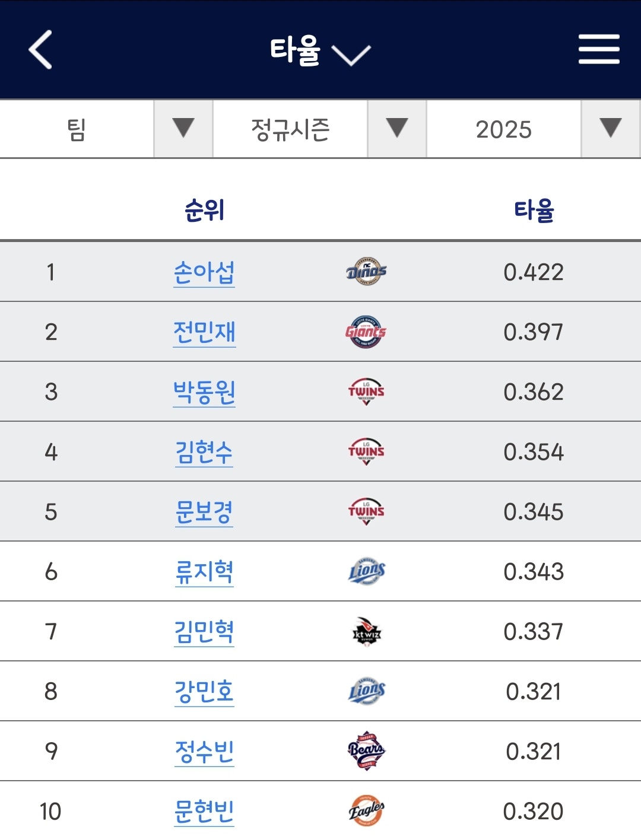Click the Lotte Giants team logo

tap(366, 332)
